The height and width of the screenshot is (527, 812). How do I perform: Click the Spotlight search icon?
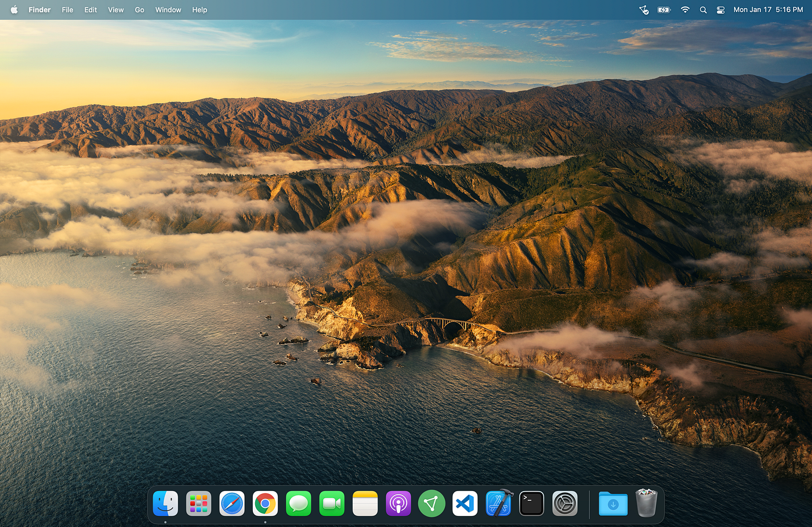pos(703,10)
